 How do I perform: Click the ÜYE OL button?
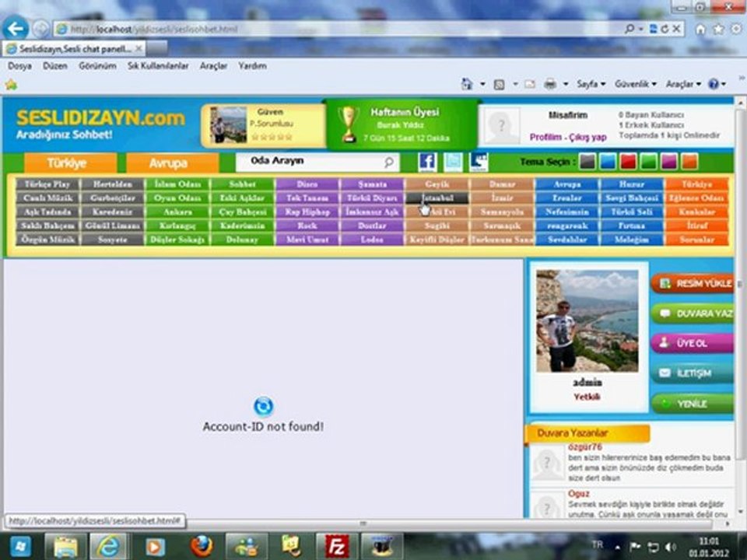coord(692,343)
